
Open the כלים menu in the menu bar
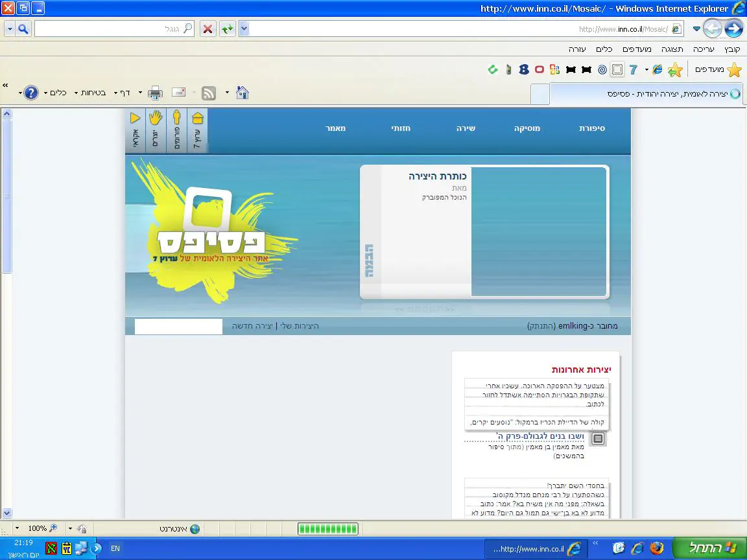pyautogui.click(x=604, y=49)
